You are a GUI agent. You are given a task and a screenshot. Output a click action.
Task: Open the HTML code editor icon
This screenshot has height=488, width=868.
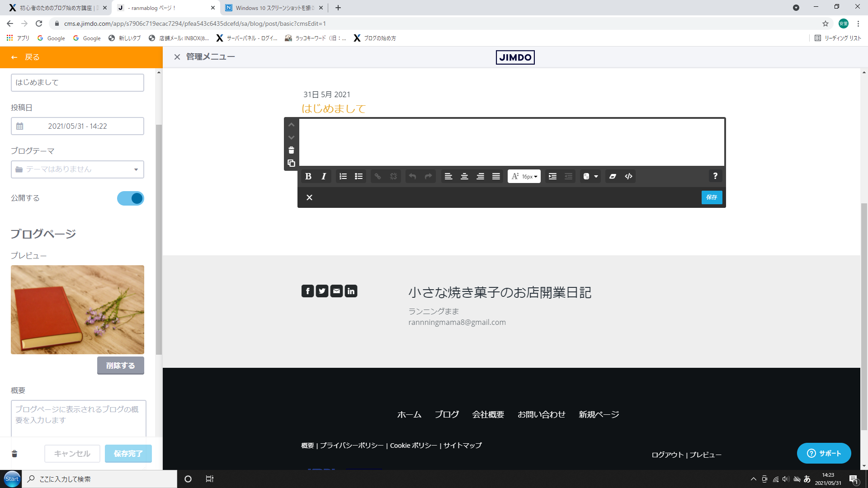point(628,176)
